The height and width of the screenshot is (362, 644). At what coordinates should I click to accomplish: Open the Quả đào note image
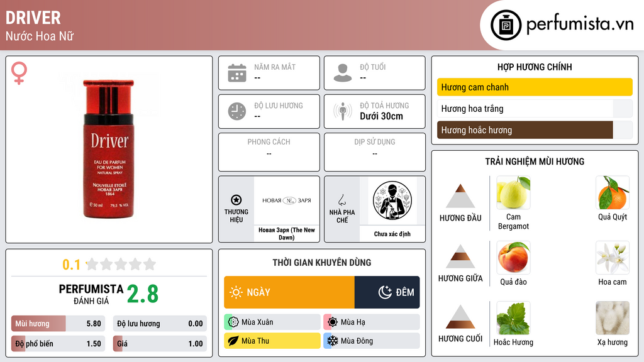pyautogui.click(x=513, y=257)
